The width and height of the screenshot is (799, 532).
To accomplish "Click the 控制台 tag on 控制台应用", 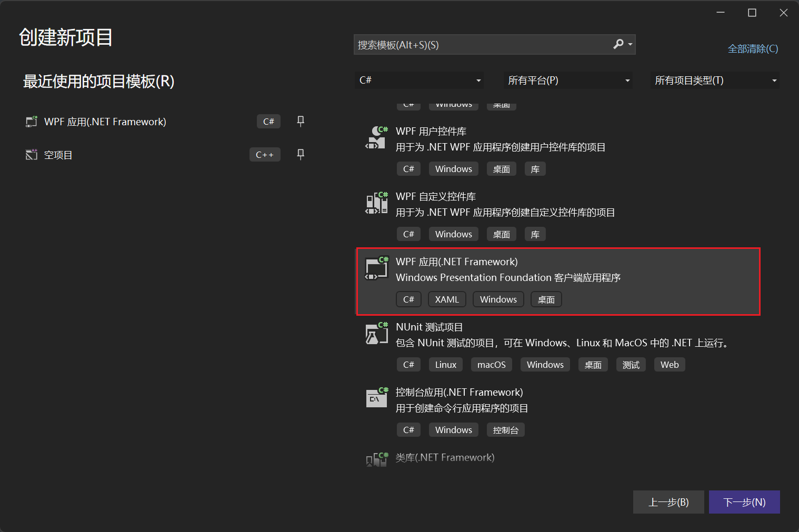I will coord(506,430).
